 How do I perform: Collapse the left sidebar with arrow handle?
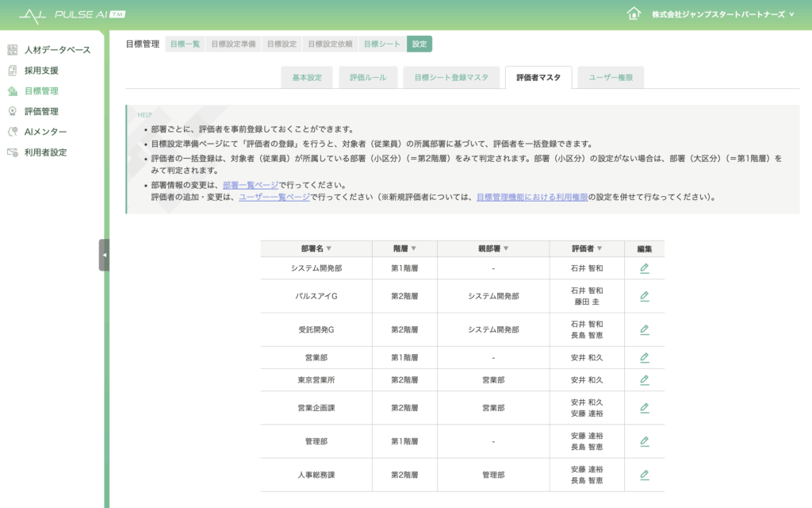(104, 255)
